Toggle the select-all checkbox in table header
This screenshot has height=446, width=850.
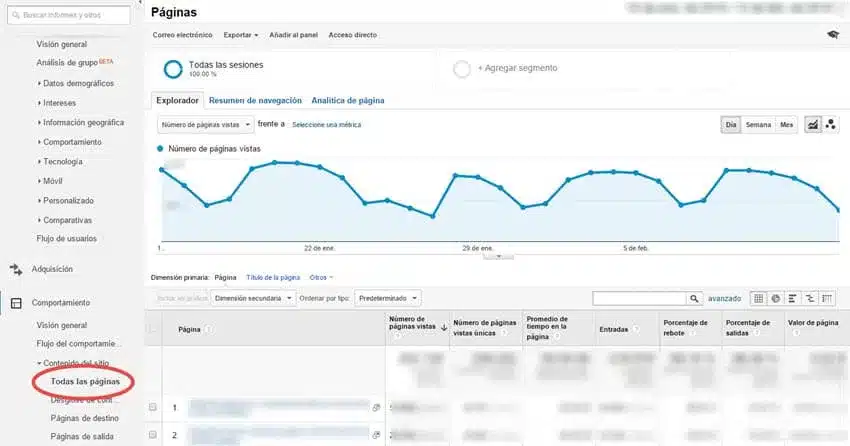[x=152, y=329]
